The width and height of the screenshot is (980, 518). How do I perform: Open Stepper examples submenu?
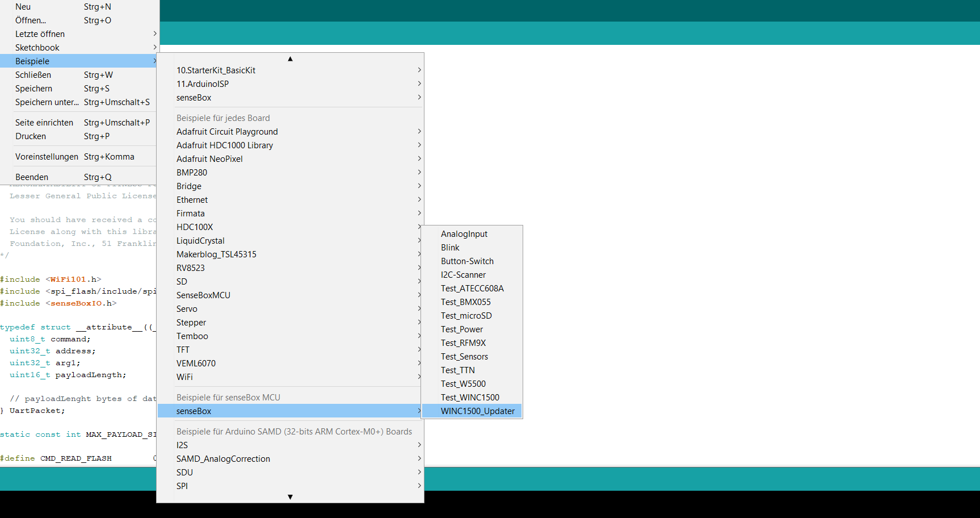pos(290,323)
